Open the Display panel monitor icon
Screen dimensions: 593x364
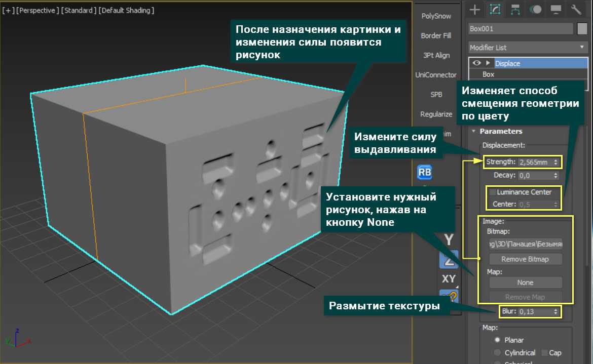click(x=556, y=10)
